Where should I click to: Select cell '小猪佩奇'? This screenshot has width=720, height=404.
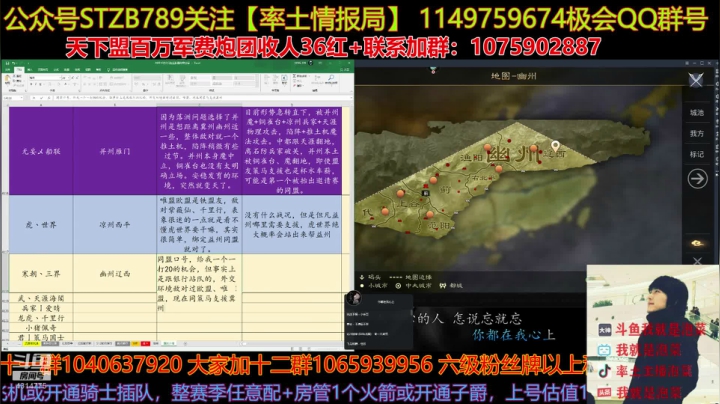coord(41,327)
